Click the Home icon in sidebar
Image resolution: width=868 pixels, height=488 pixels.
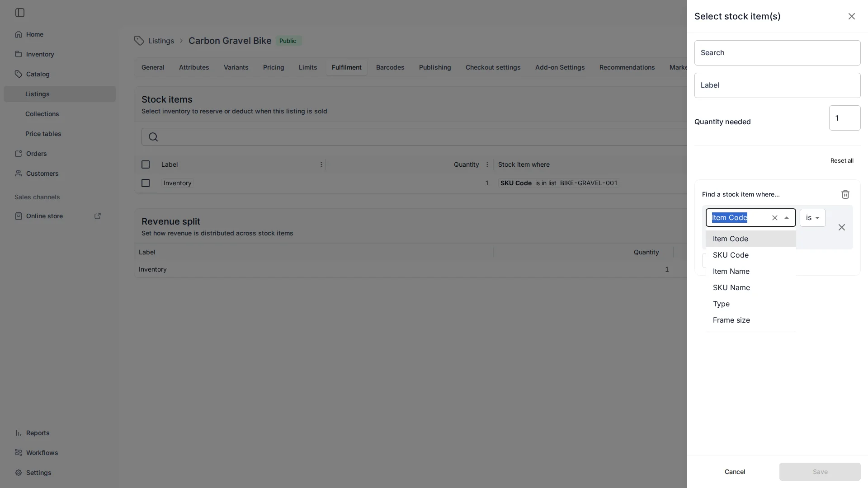click(x=18, y=34)
